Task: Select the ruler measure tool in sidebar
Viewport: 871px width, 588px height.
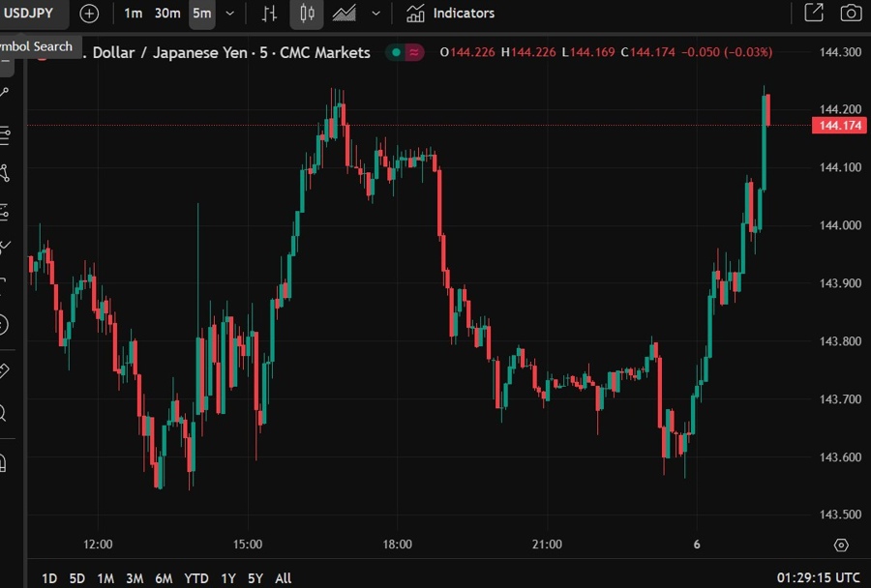Action: point(3,370)
